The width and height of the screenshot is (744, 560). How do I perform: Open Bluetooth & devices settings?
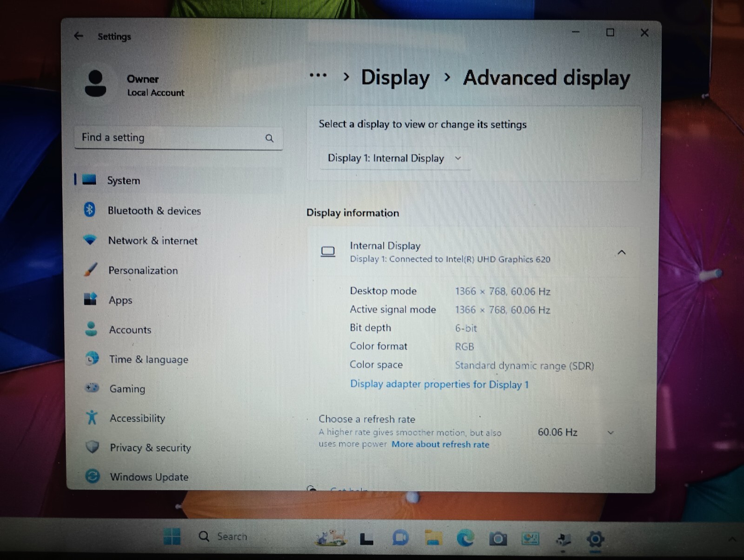pos(178,210)
